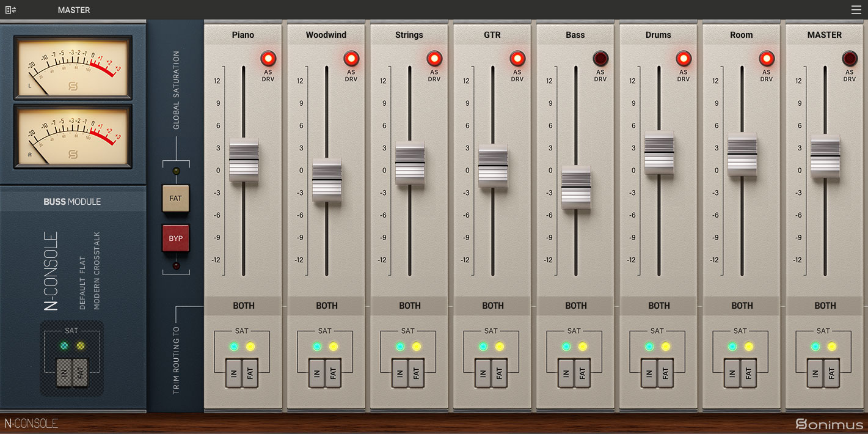The height and width of the screenshot is (434, 868).
Task: Toggle the FAT switch in the Buss Module SAT box
Action: 80,372
